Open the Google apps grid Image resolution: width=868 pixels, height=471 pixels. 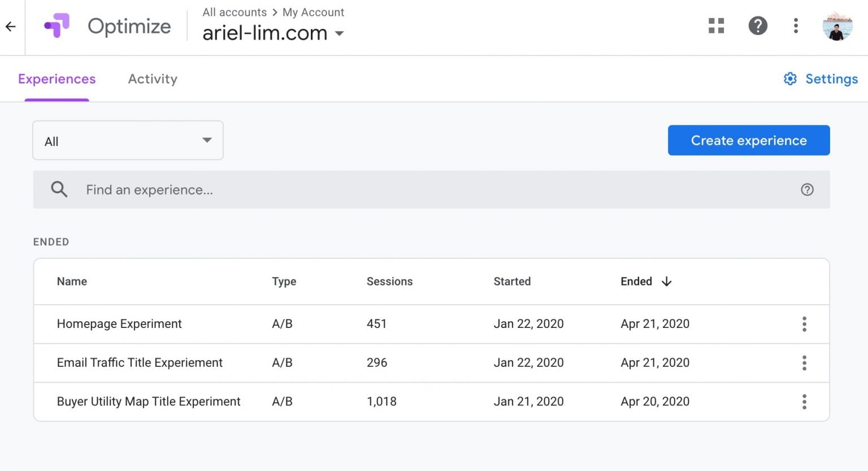click(x=715, y=25)
